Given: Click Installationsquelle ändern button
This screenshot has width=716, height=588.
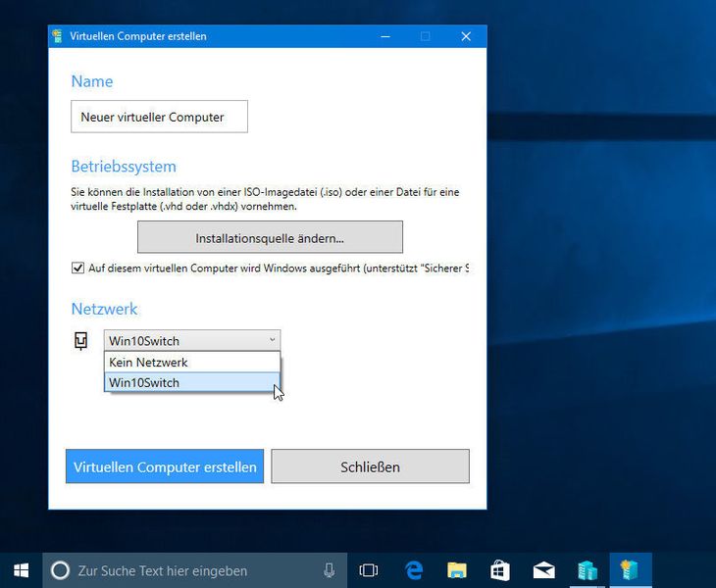Looking at the screenshot, I should coord(270,237).
